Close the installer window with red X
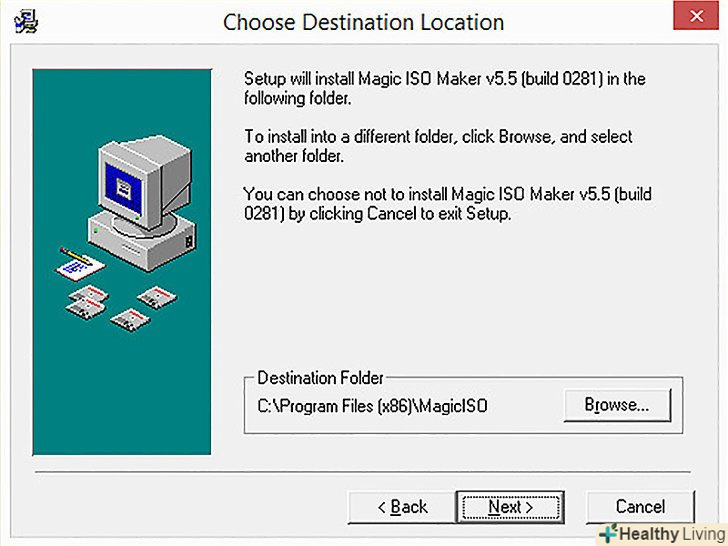The image size is (728, 546). [696, 16]
